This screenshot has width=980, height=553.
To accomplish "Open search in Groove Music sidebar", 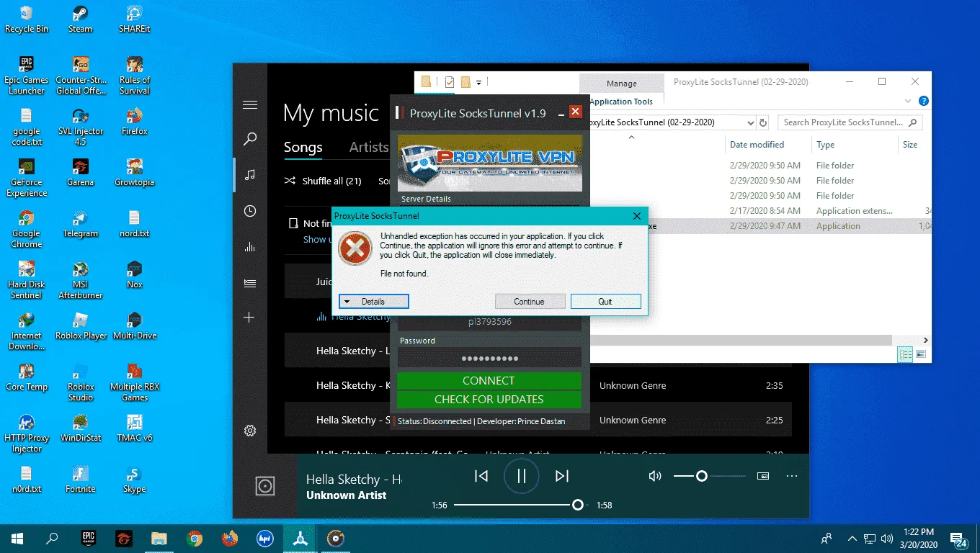I will coord(250,139).
